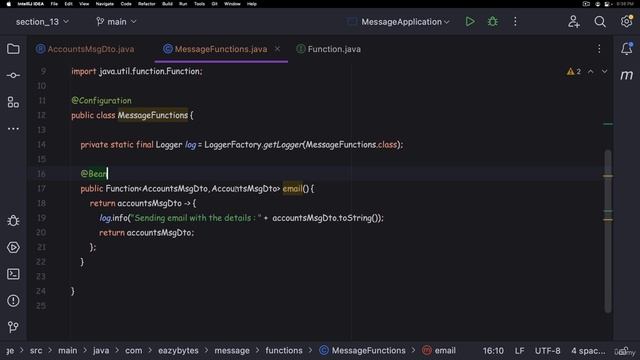Click the warnings indicator showing 2
Image resolution: width=640 pixels, height=360 pixels.
(x=573, y=71)
